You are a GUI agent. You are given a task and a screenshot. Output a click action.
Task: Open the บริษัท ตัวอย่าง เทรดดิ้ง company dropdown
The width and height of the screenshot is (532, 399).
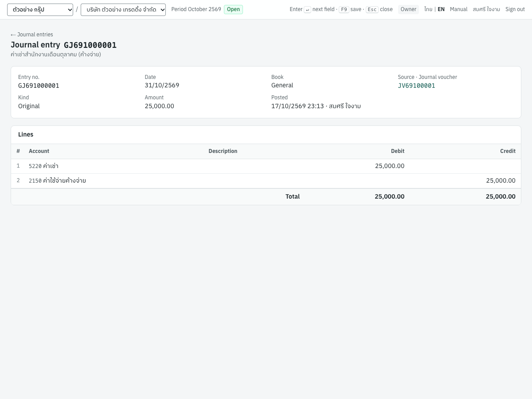point(123,10)
